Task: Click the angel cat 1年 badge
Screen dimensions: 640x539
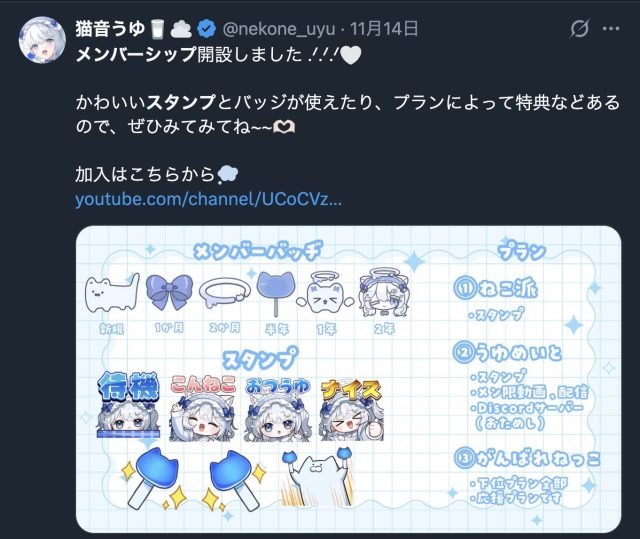Action: [x=325, y=295]
